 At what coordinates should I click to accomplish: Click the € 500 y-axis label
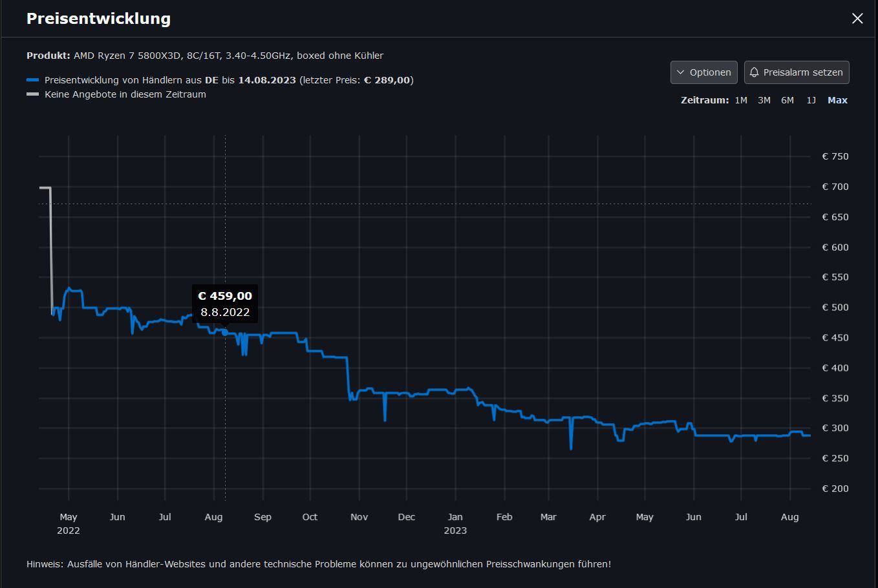point(835,308)
